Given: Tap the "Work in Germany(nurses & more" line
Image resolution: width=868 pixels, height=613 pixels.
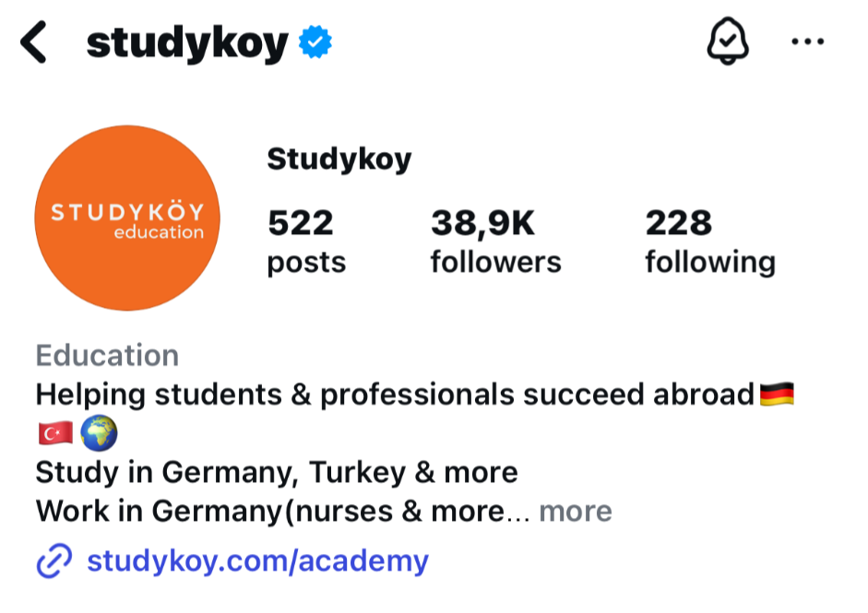Looking at the screenshot, I should point(270,511).
